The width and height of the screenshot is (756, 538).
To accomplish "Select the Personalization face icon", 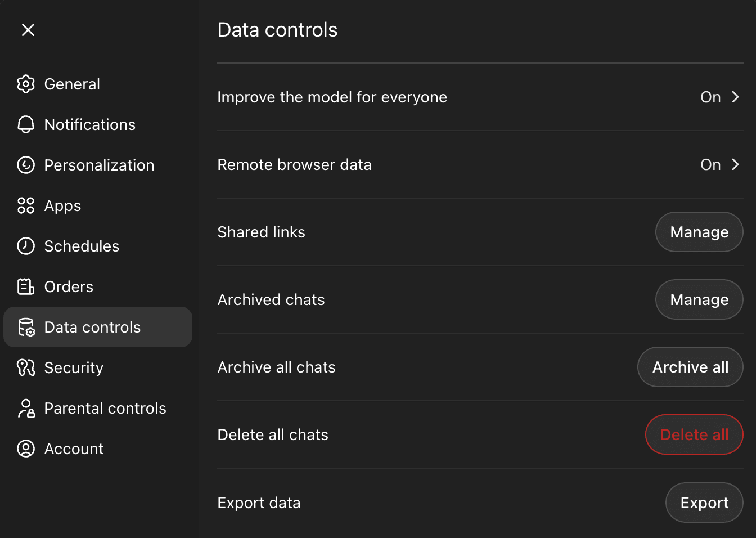I will 26,165.
